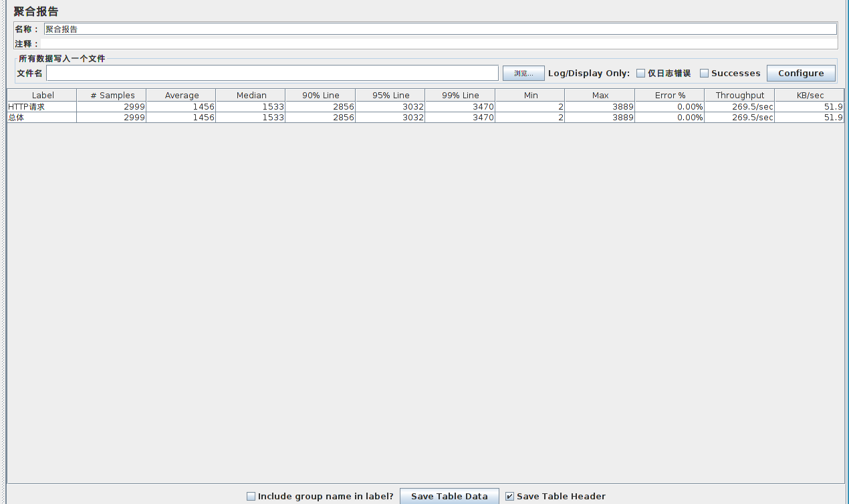Select 0.00% error in HTTP请求 row
The height and width of the screenshot is (504, 849).
point(670,106)
